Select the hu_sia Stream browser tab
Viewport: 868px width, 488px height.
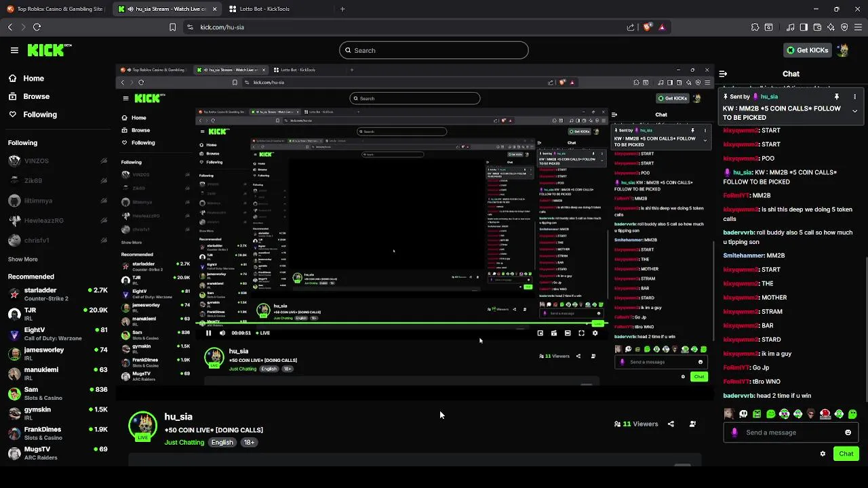tap(168, 9)
